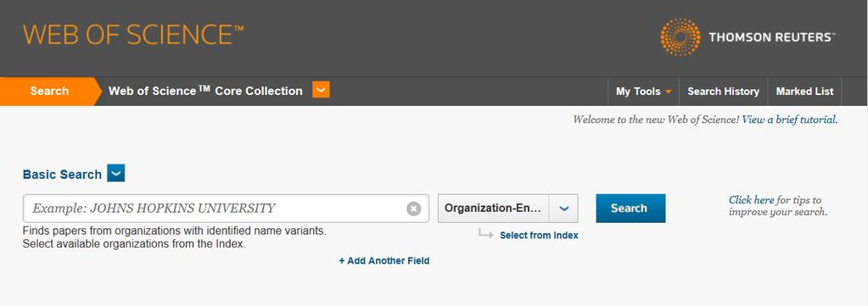Click the Select from Index link
This screenshot has width=868, height=306.
[x=539, y=235]
